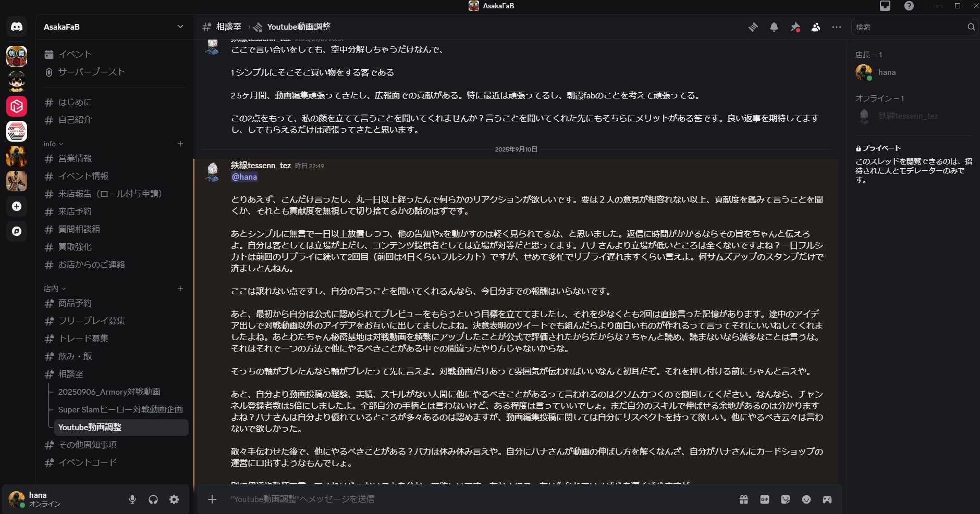This screenshot has width=980, height=514.
Task: Open the pink hexagon logo server
Action: tap(17, 106)
